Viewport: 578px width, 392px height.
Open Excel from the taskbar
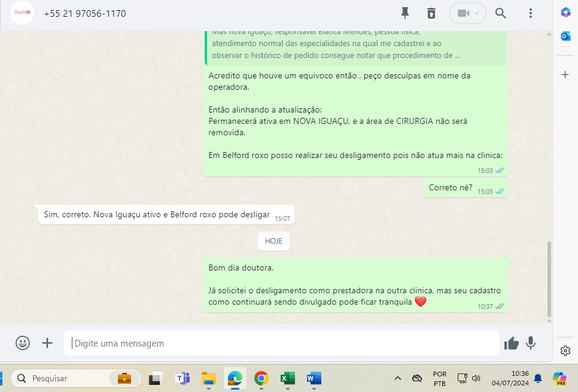click(x=288, y=378)
